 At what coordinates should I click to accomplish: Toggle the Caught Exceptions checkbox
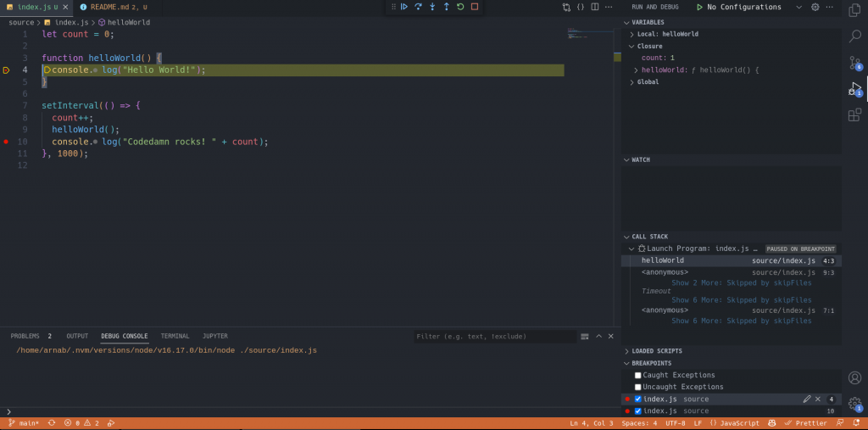(x=637, y=375)
